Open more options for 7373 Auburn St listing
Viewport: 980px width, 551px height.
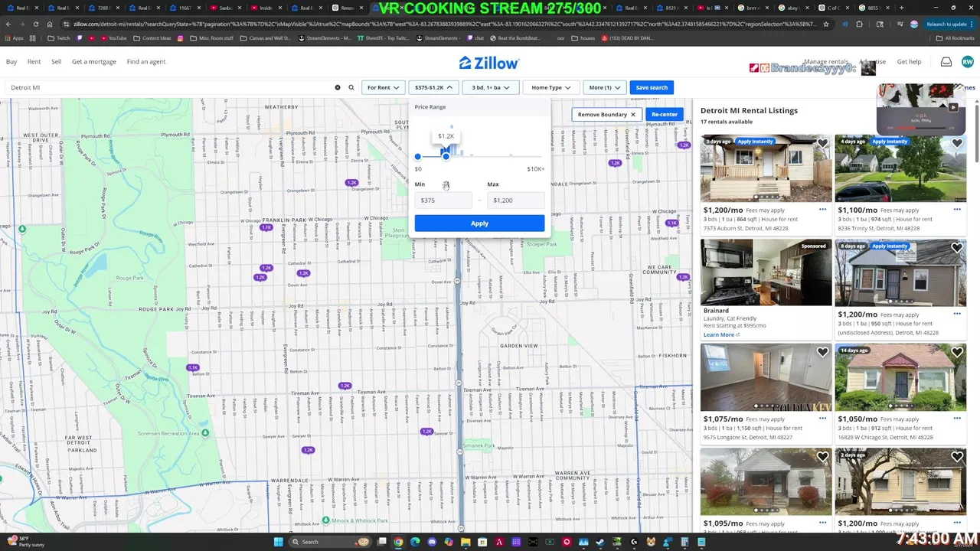click(822, 209)
